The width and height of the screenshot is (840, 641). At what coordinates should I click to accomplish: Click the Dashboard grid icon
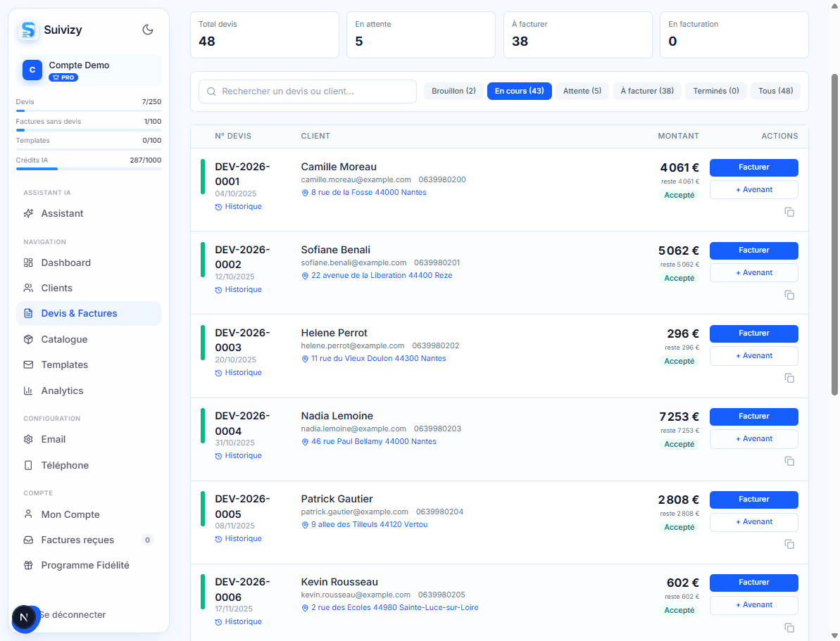click(28, 263)
